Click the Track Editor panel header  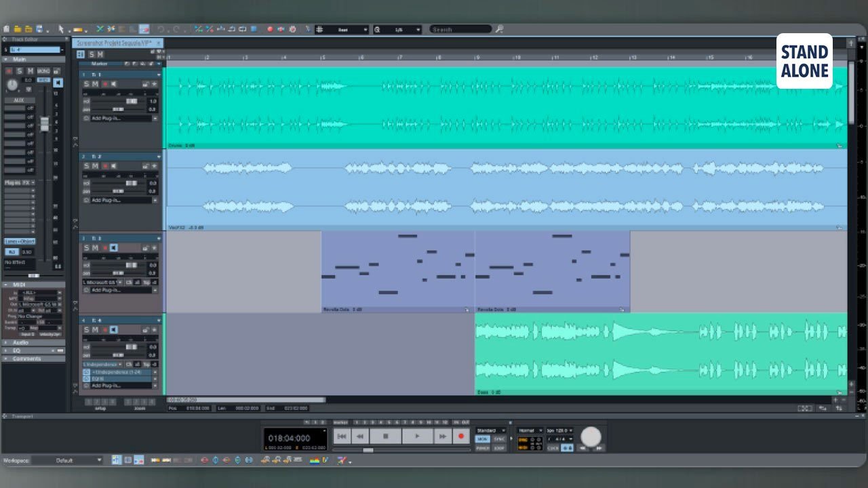[x=28, y=39]
